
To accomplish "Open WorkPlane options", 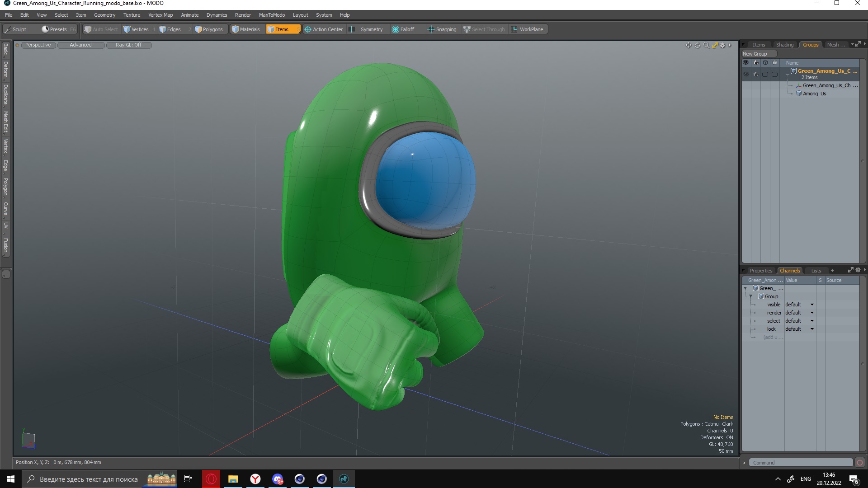I will point(528,29).
